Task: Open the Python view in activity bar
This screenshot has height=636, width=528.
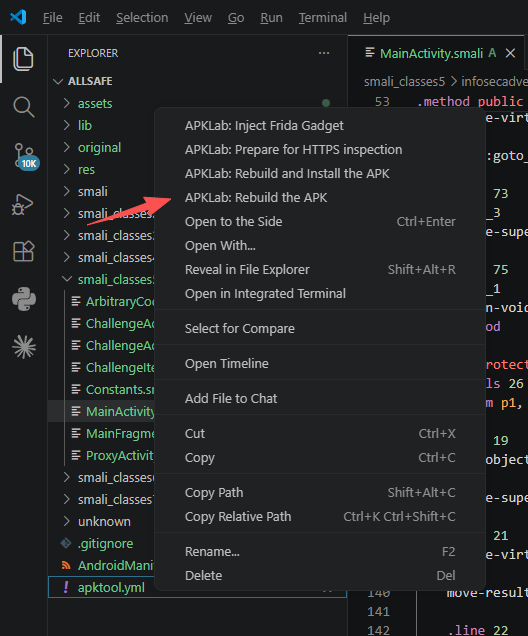Action: (x=24, y=299)
